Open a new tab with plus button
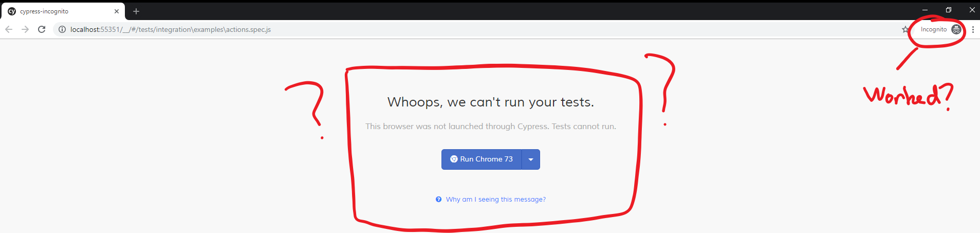The height and width of the screenshot is (233, 980). coord(136,11)
